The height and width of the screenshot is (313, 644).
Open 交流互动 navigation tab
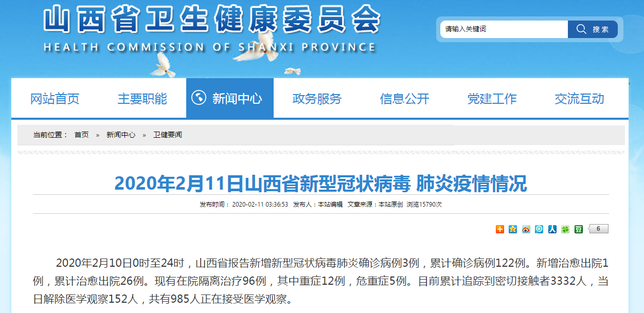tap(580, 99)
